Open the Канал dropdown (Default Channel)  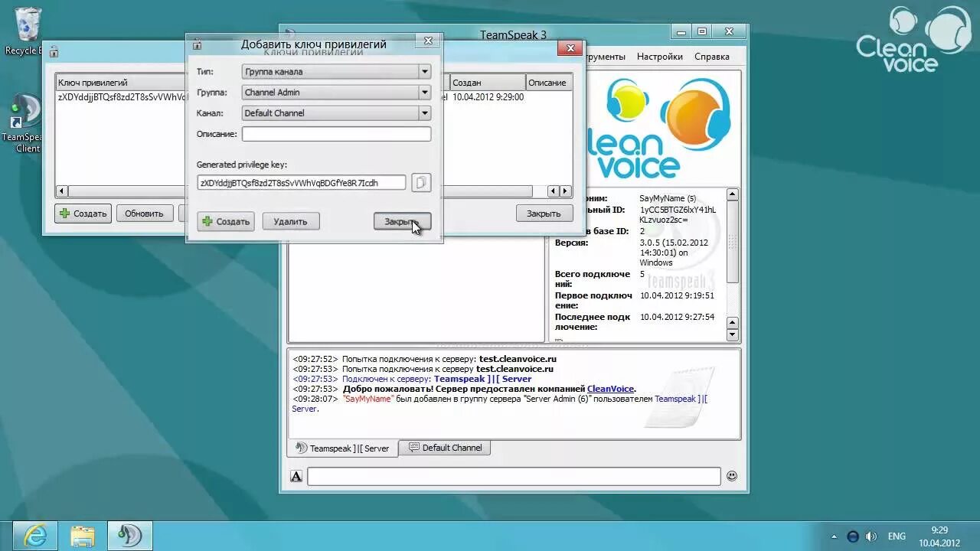coord(336,112)
